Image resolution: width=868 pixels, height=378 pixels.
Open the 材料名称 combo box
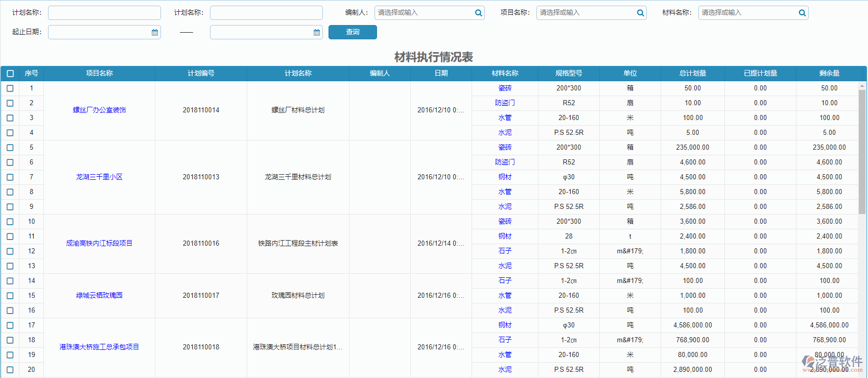pos(748,13)
